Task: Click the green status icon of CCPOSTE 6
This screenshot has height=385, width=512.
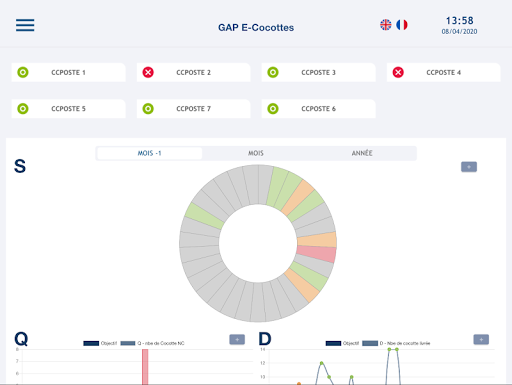Action: pos(273,109)
